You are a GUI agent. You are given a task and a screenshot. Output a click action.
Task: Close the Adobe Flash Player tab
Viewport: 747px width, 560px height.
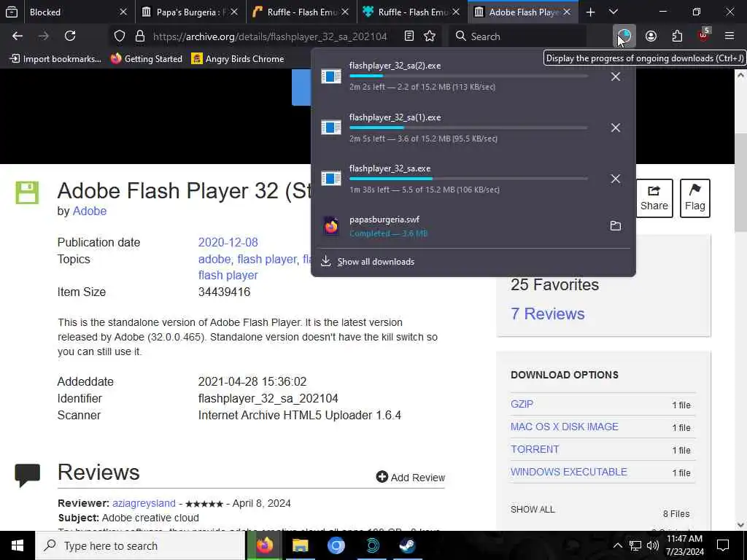tap(567, 12)
